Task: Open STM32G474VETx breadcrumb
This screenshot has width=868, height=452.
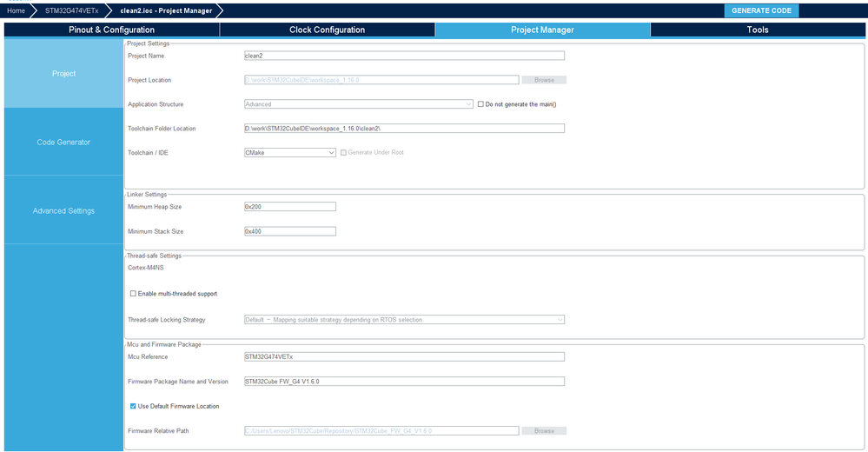Action: [x=72, y=10]
